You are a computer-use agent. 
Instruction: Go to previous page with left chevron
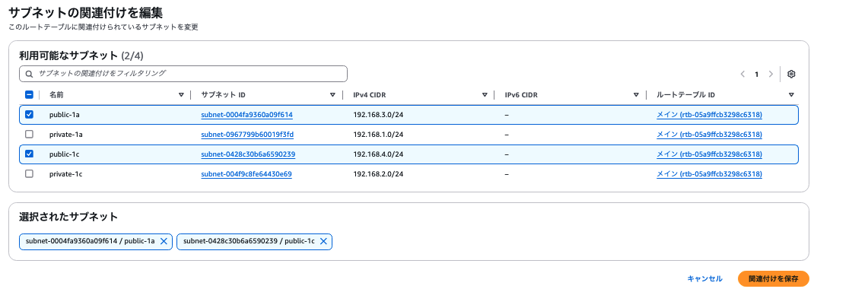tap(742, 74)
